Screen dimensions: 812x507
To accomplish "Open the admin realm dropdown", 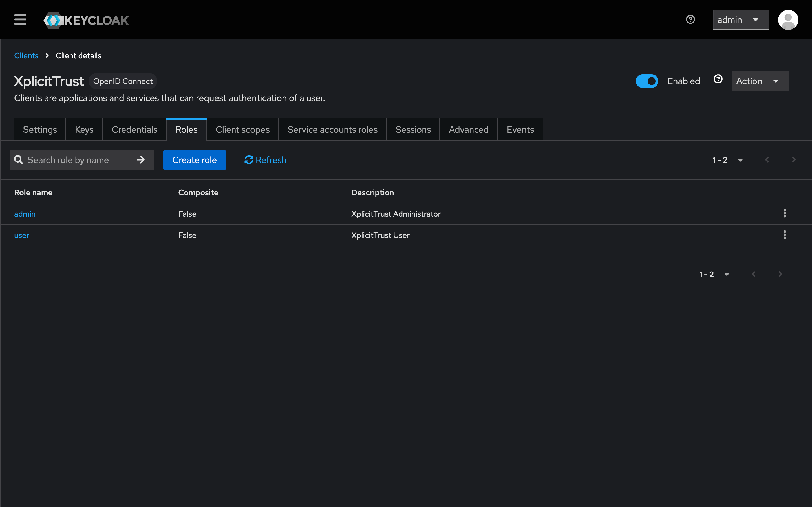I will click(741, 20).
